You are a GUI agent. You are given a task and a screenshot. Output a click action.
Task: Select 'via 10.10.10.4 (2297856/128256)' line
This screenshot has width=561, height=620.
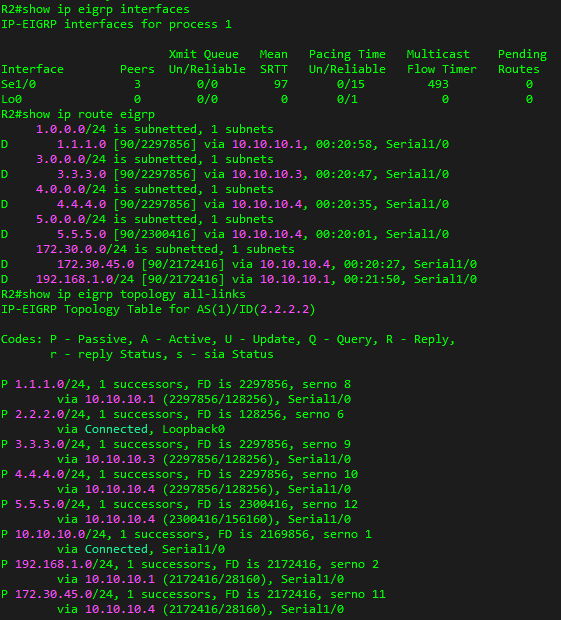(204, 490)
